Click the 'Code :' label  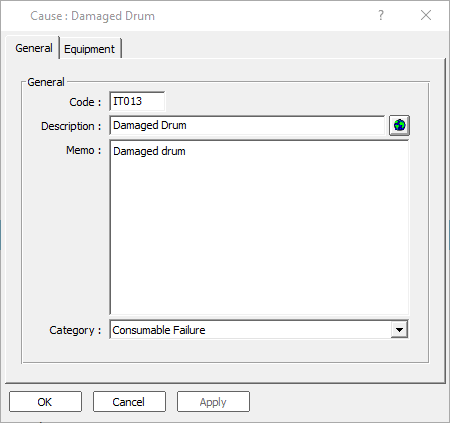[x=85, y=102]
